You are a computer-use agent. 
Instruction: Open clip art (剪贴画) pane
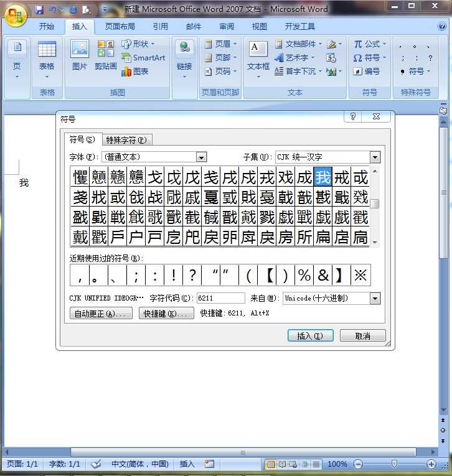(x=105, y=55)
